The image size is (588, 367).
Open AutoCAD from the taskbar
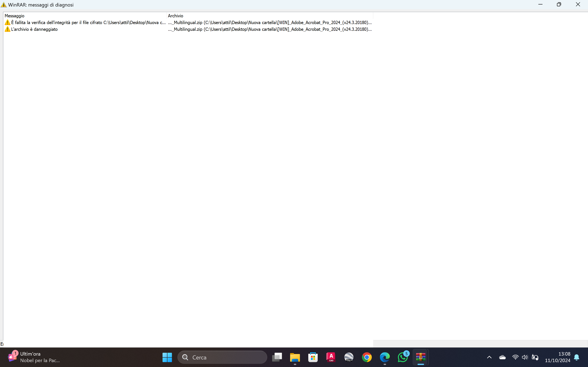pos(331,357)
